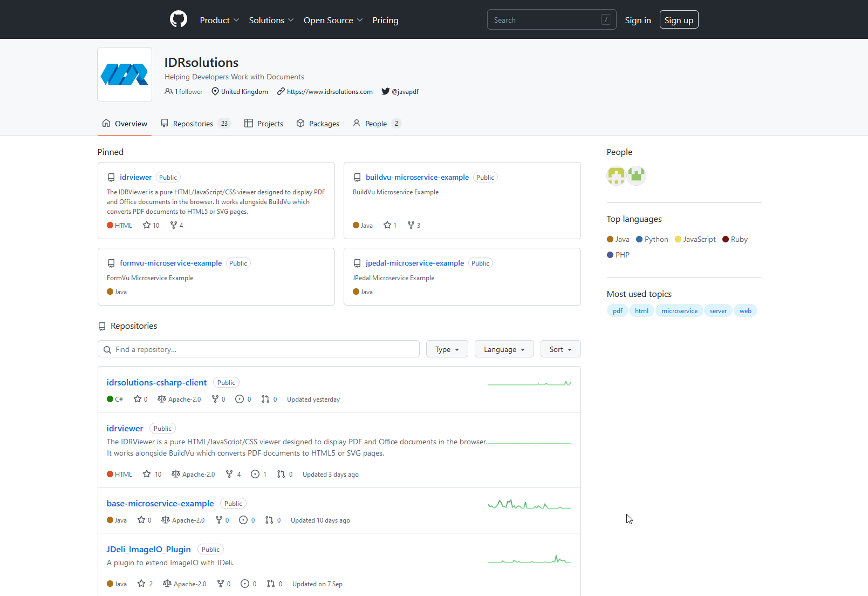Toggle the Python top language filter
The width and height of the screenshot is (868, 596).
[x=652, y=239]
